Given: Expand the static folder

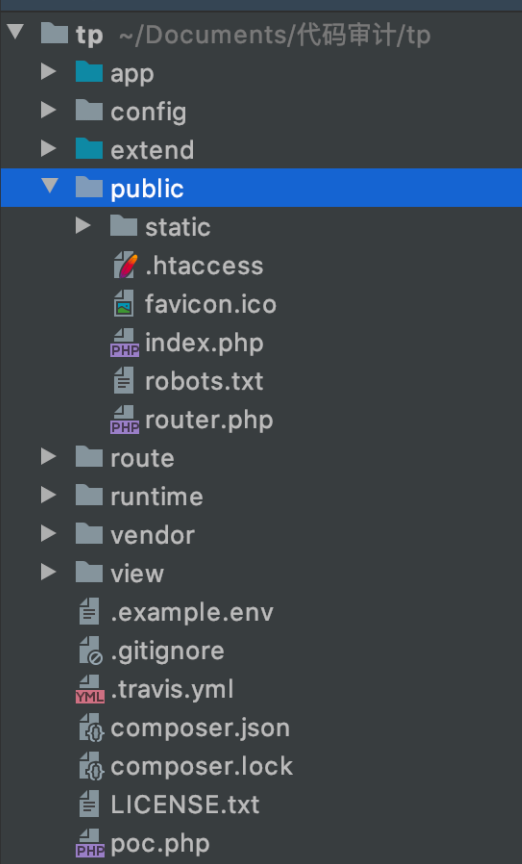Looking at the screenshot, I should 83,225.
